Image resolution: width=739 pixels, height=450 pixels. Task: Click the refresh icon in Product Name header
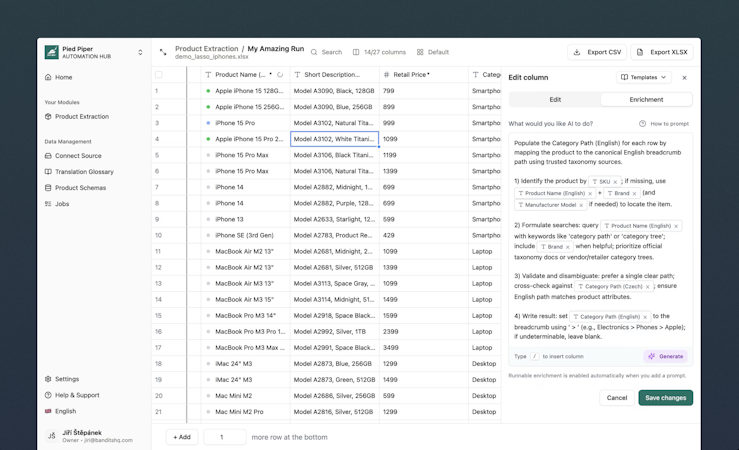click(280, 74)
